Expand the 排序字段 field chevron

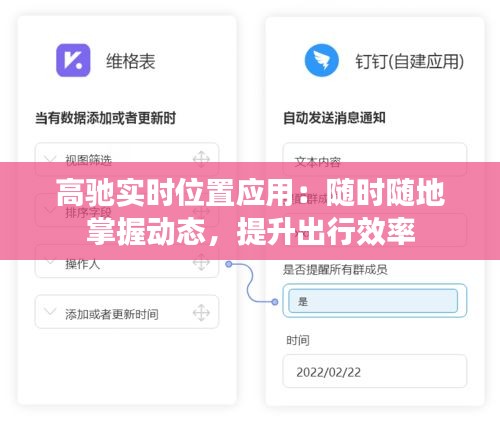[x=50, y=210]
